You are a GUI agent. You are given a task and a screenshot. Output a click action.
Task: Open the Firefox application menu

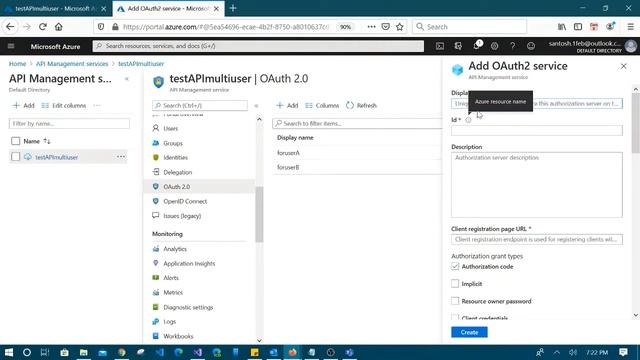pos(631,27)
